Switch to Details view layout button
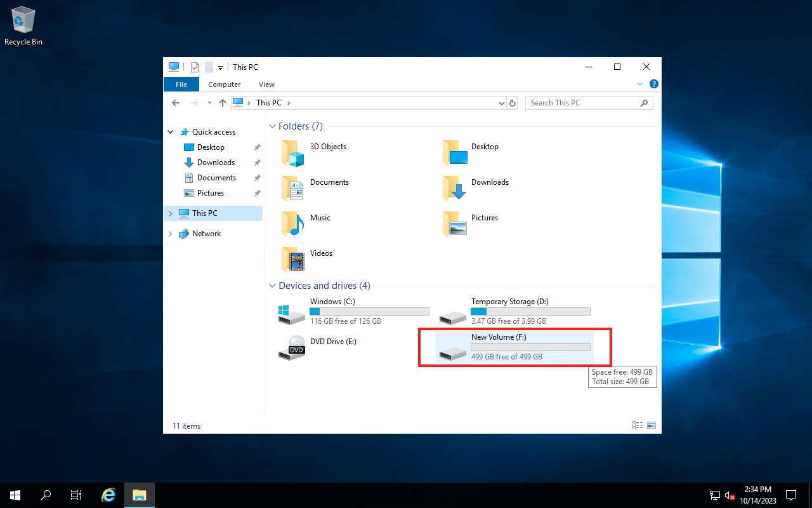This screenshot has width=812, height=508. [637, 425]
